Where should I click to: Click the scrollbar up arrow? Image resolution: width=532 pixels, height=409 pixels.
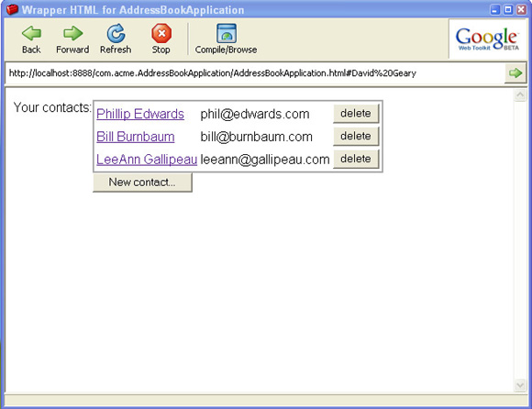tap(520, 95)
